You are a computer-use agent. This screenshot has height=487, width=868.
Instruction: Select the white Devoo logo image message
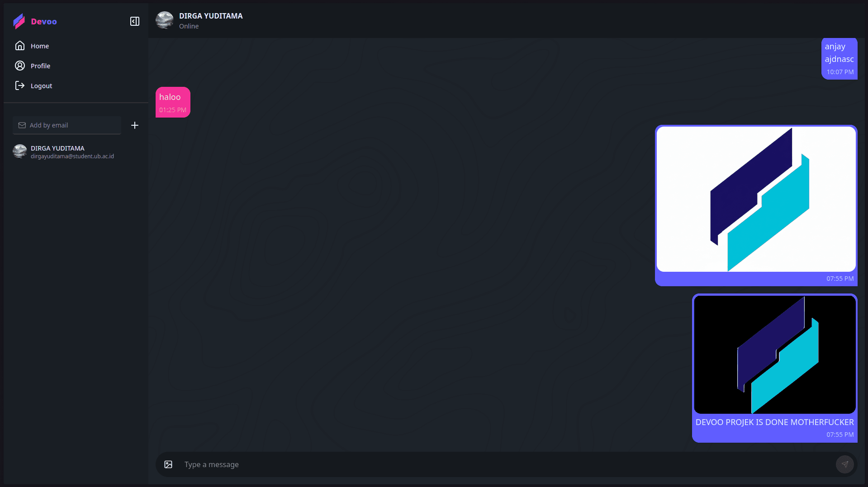(x=755, y=203)
